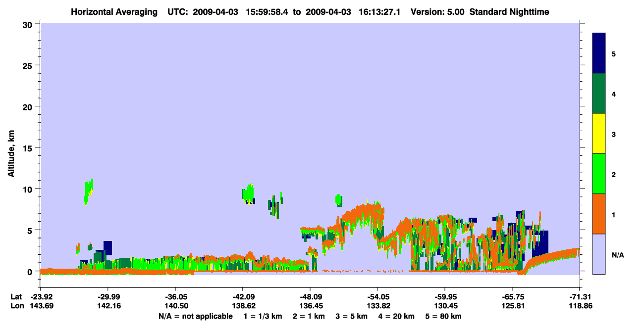
Task: Click the y-axis tick label 10
Action: tap(29, 189)
